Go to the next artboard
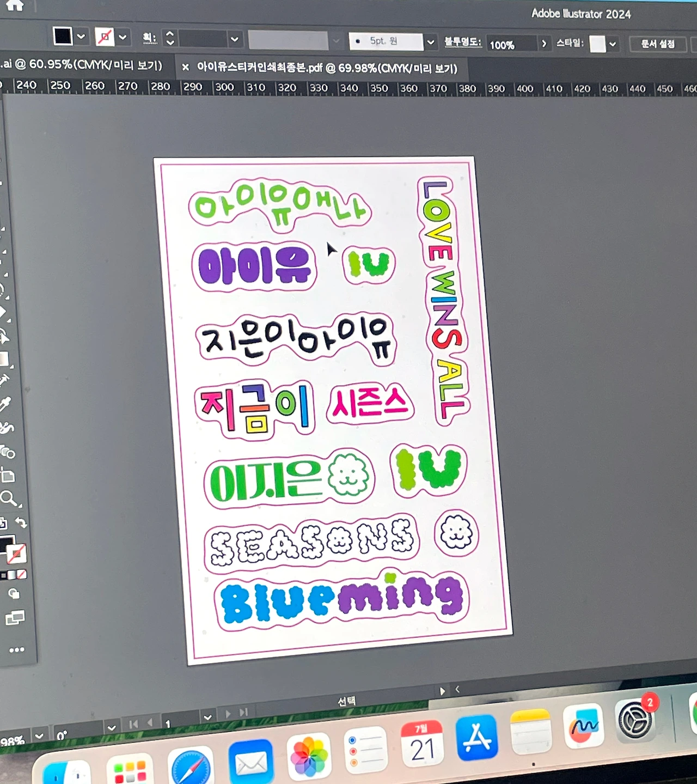 pyautogui.click(x=228, y=714)
